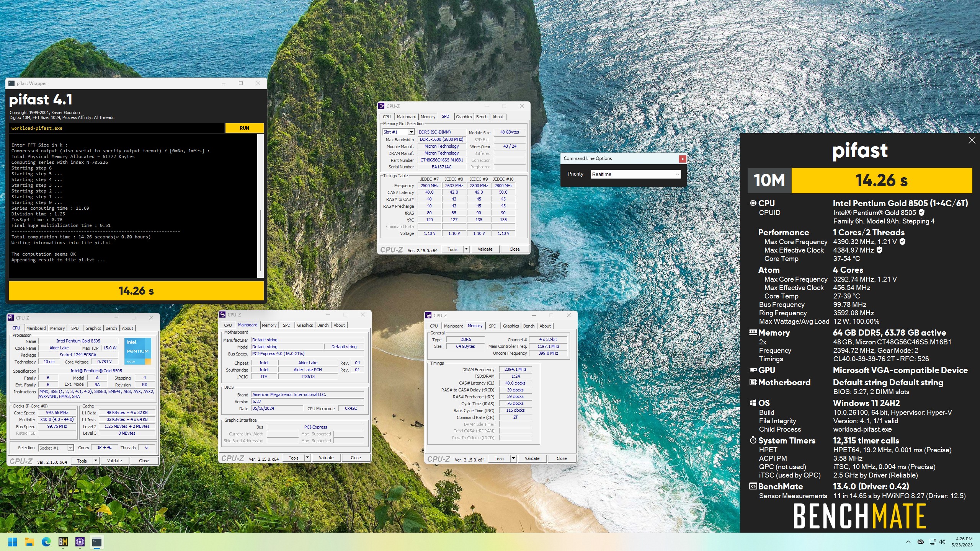Open Bench tab in SPD CPU-Z window
The image size is (980, 551).
click(x=482, y=117)
